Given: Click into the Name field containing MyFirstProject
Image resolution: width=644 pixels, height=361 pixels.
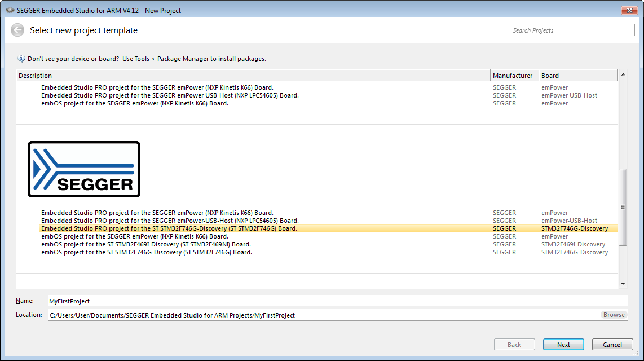Looking at the screenshot, I should click(338, 301).
